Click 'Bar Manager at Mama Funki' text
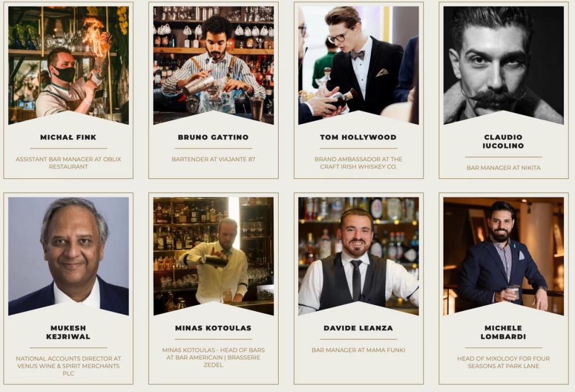575x392 pixels. pyautogui.click(x=358, y=350)
